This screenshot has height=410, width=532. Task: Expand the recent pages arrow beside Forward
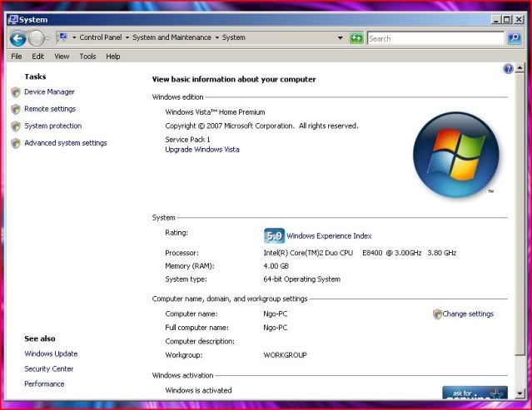[x=47, y=38]
